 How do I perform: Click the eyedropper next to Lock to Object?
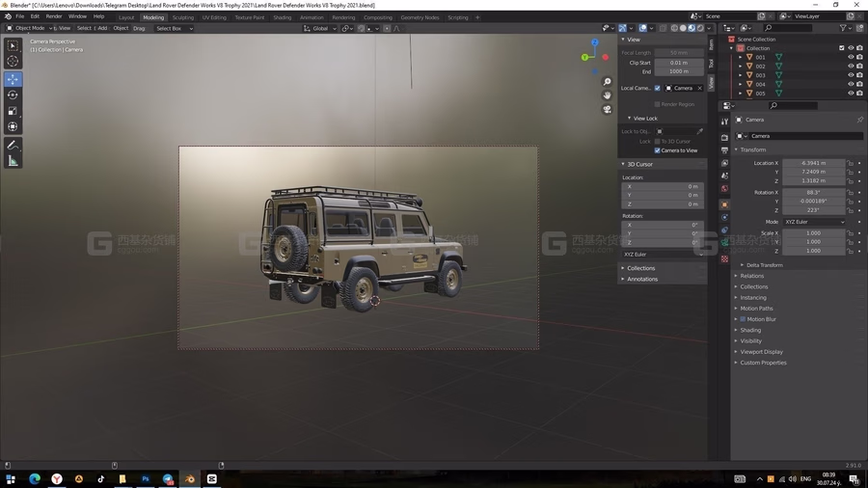[700, 132]
